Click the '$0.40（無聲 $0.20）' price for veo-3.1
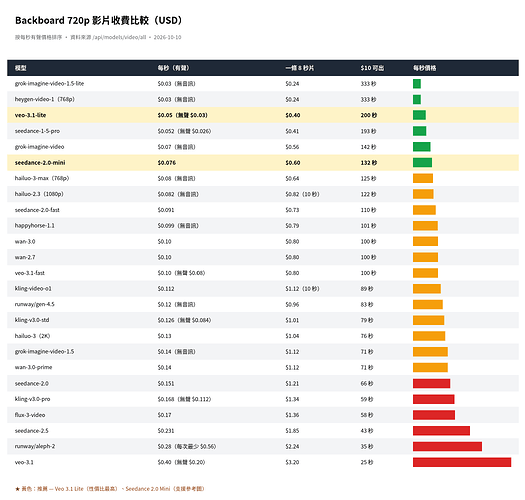The height and width of the screenshot is (500, 525). point(181,462)
